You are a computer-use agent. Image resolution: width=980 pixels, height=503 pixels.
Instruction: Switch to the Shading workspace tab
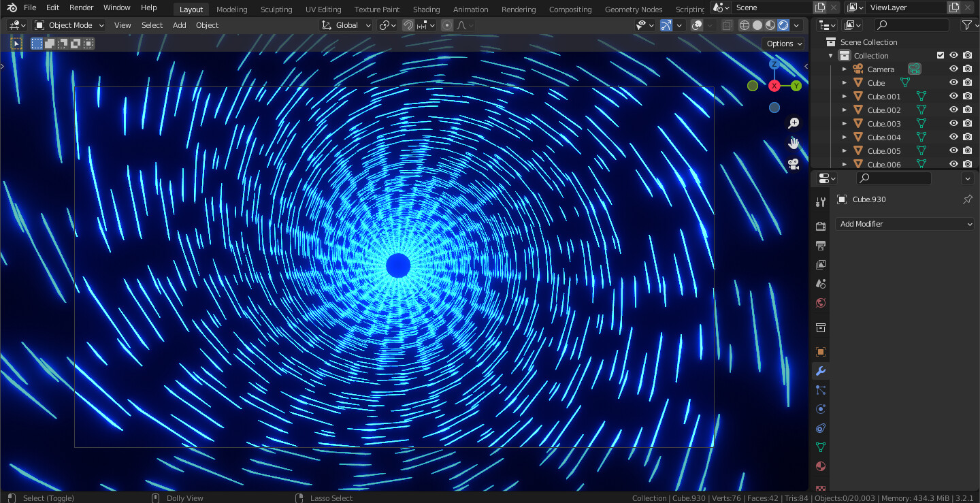click(x=426, y=9)
